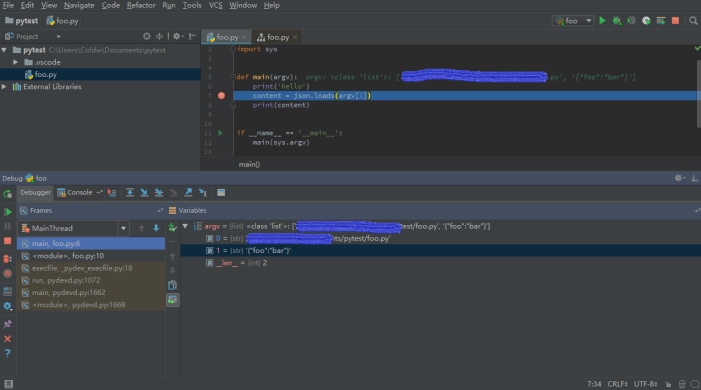Collapse the argv variable node

[185, 226]
